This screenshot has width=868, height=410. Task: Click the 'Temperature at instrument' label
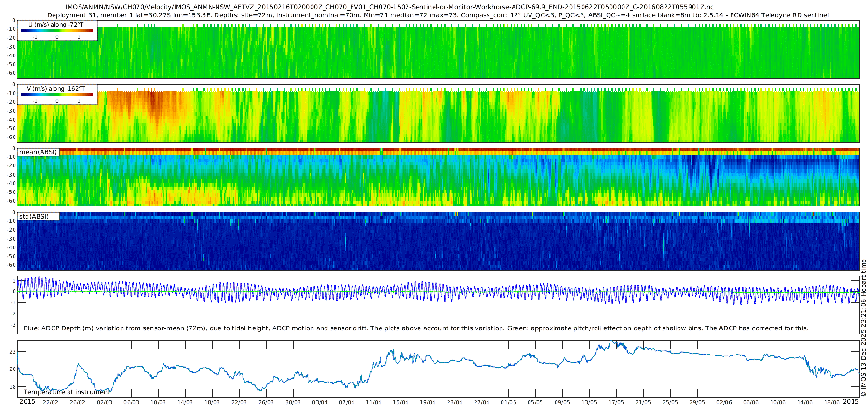(x=67, y=392)
